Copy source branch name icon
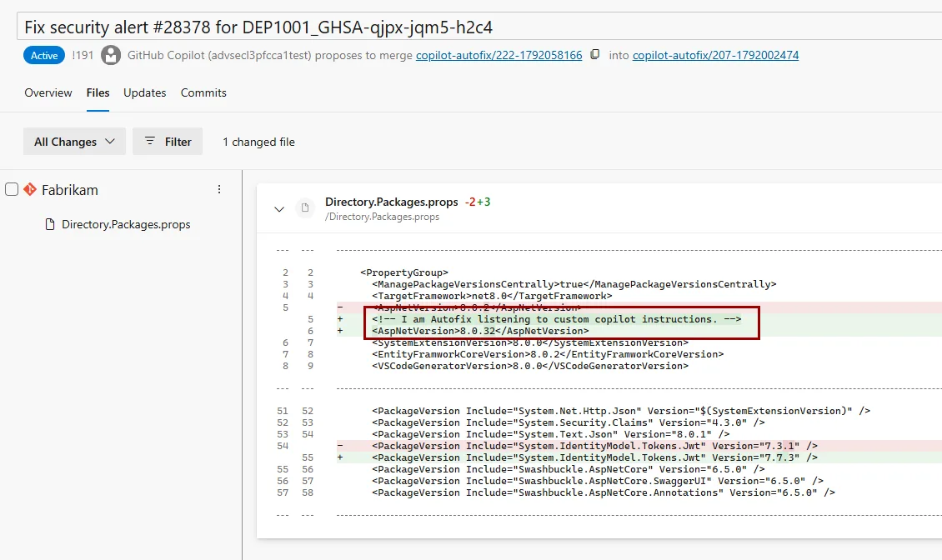 [x=594, y=55]
